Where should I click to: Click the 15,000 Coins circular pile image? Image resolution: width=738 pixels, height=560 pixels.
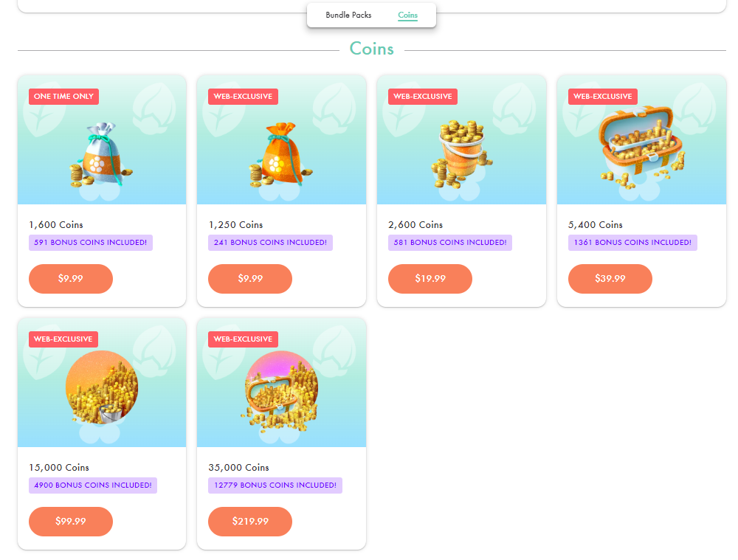pos(102,387)
